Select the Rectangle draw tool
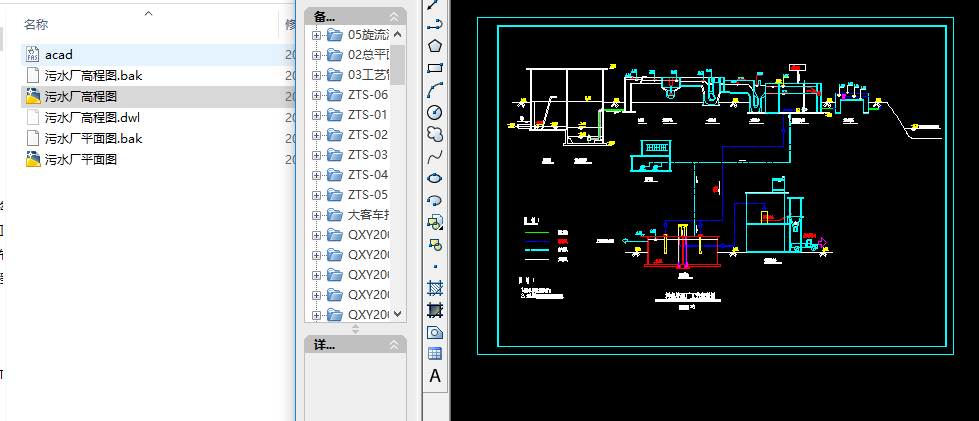Viewport: 979px width, 421px height. 435,68
